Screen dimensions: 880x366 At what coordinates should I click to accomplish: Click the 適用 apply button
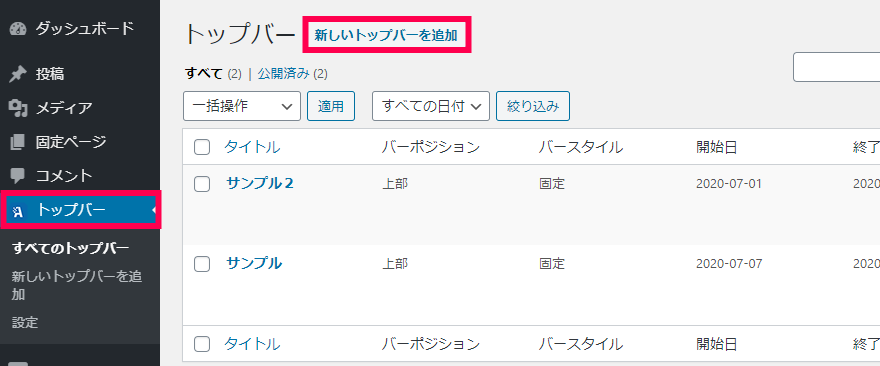point(331,106)
